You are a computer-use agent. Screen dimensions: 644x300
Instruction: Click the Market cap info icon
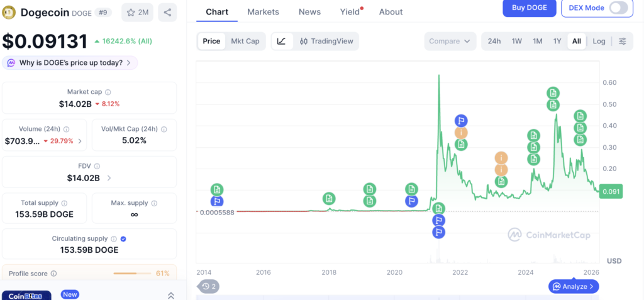coord(108,92)
